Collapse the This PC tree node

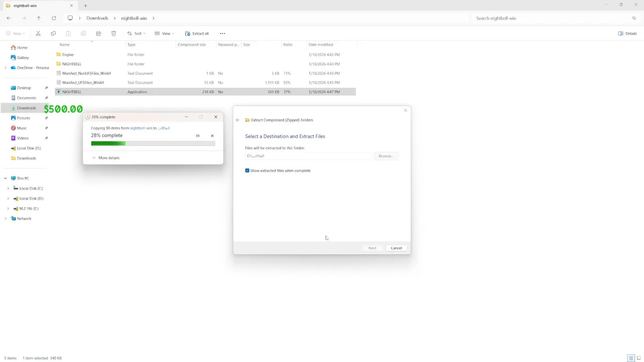pos(6,178)
